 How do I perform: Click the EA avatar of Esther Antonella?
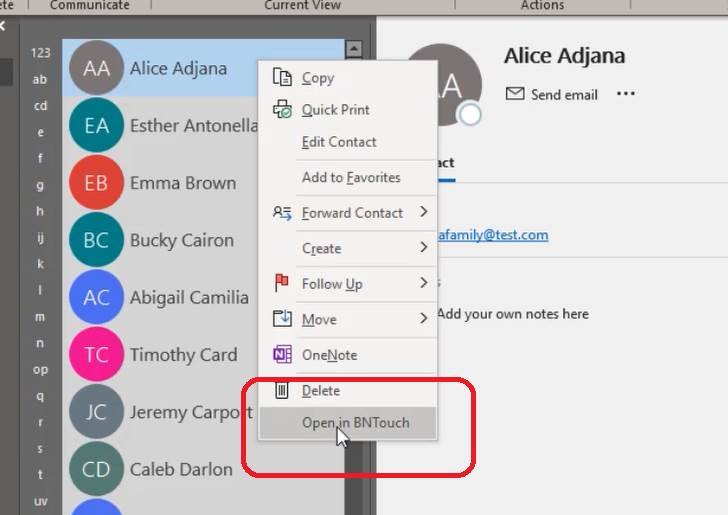click(x=96, y=125)
